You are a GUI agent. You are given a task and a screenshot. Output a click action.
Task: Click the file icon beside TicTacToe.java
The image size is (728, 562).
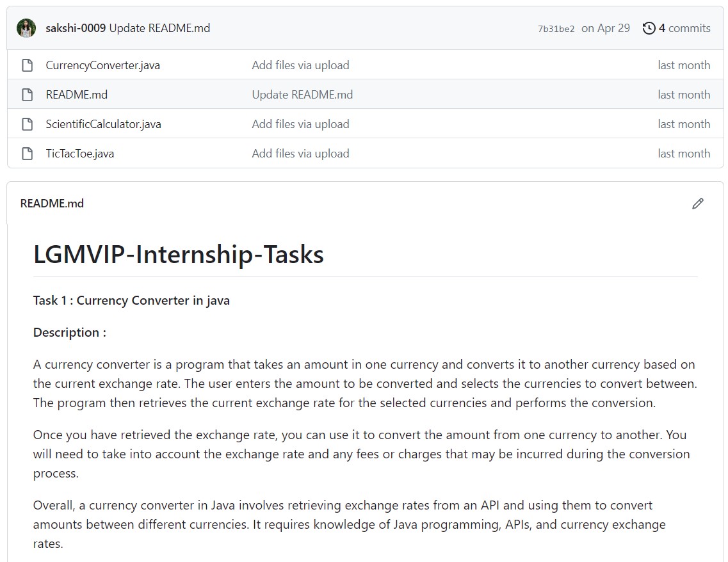click(27, 154)
